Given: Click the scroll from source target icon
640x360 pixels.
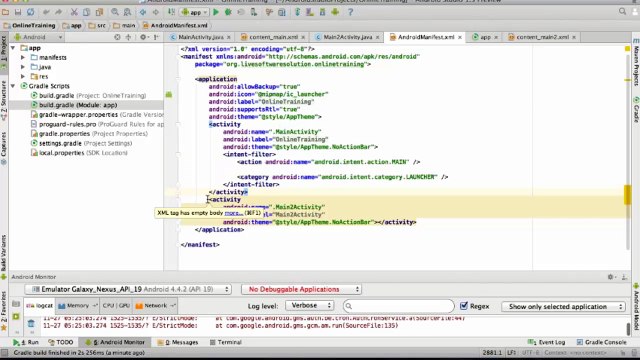Looking at the screenshot, I should [x=117, y=37].
